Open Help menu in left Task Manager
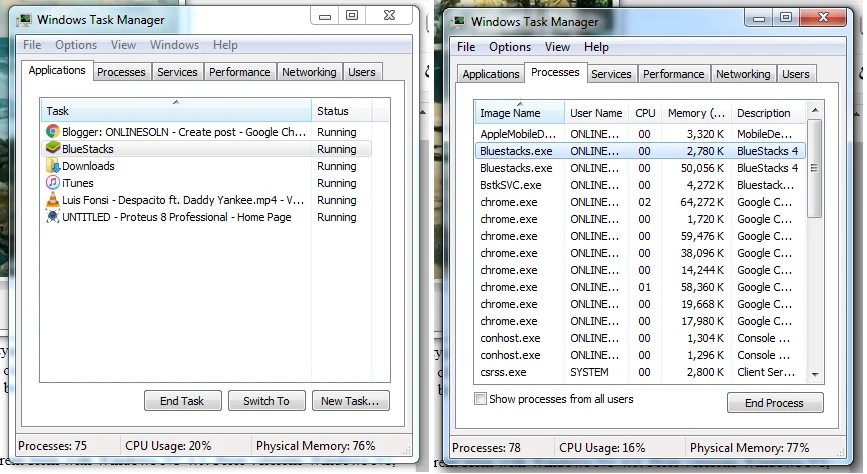Screen dimensions: 867x474 coord(225,45)
